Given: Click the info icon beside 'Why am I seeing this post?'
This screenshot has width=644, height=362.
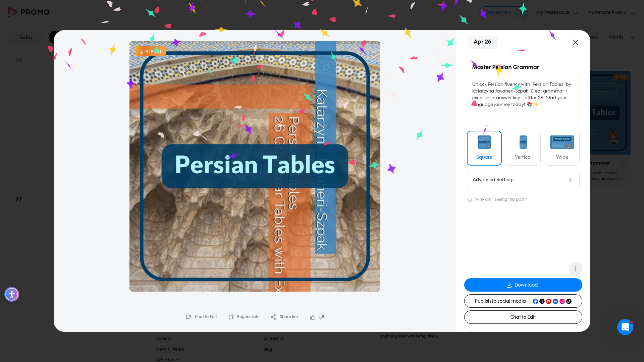Looking at the screenshot, I should (470, 200).
